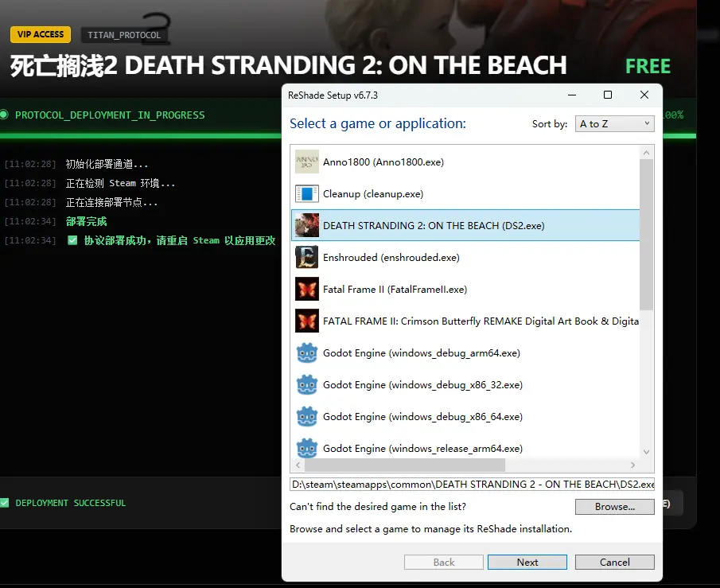Click the Crimson Butterfly REMAKE Art Book icon
The width and height of the screenshot is (720, 588).
coord(307,321)
